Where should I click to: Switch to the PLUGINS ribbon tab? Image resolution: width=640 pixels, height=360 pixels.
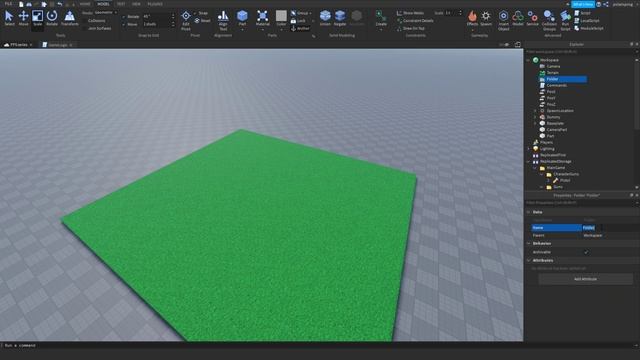(x=155, y=4)
